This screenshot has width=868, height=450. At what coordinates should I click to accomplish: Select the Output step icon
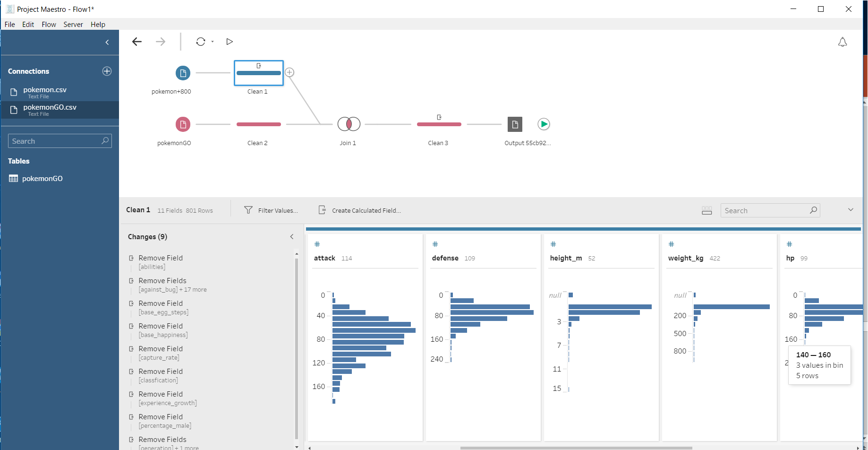(x=515, y=124)
